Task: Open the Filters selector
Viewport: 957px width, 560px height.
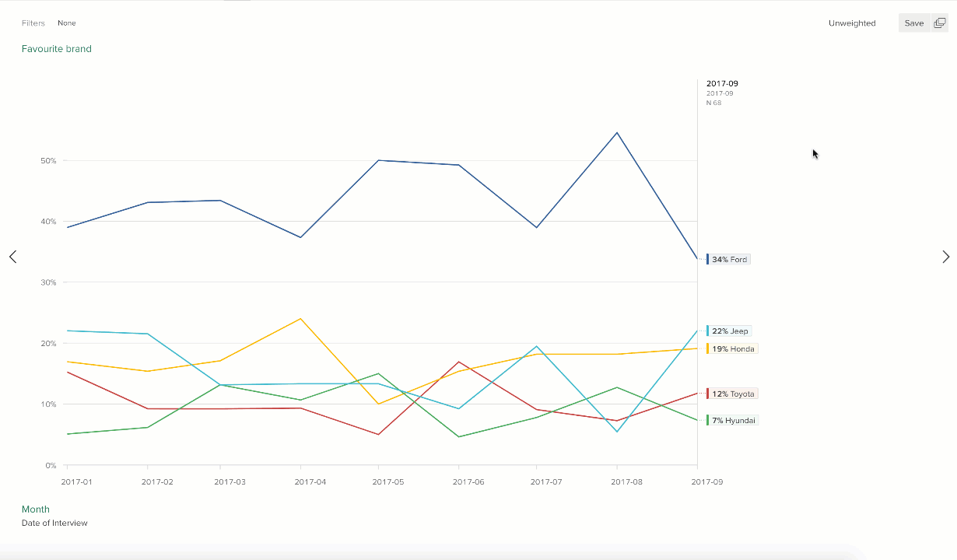Action: click(33, 23)
